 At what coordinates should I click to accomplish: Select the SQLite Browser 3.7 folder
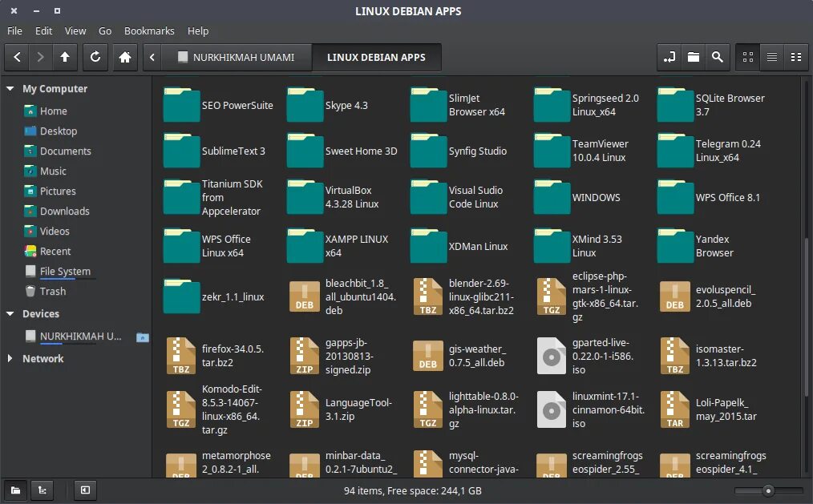tap(711, 105)
